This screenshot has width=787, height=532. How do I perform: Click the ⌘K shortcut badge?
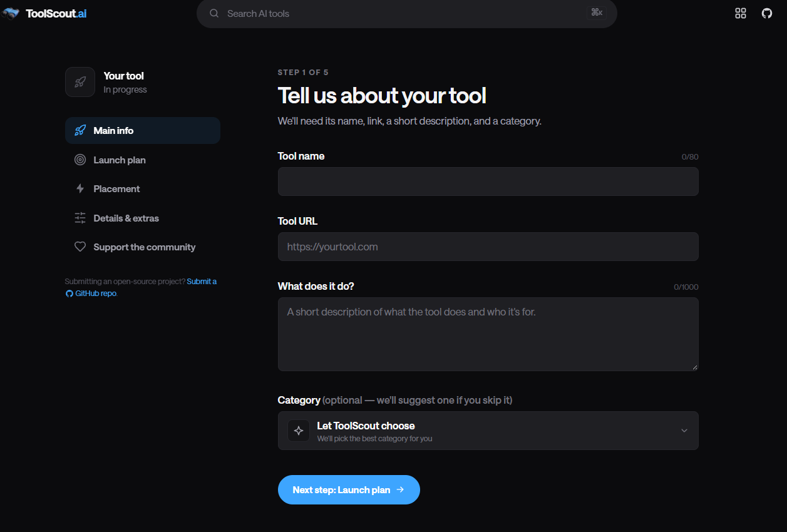[x=597, y=13]
